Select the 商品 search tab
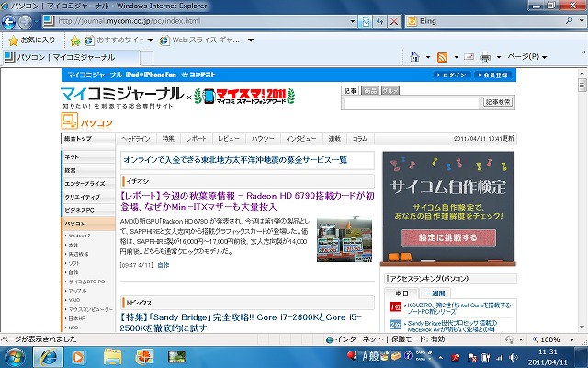The image size is (588, 368). [370, 91]
